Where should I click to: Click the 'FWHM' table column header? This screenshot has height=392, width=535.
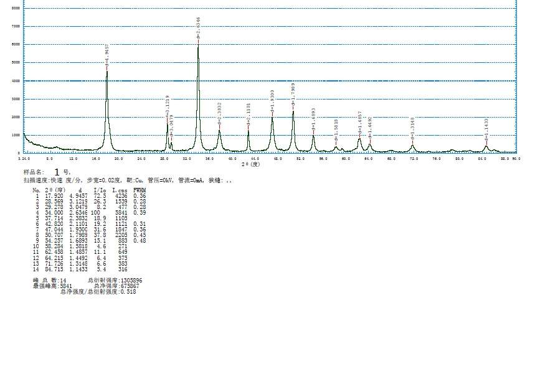point(140,190)
